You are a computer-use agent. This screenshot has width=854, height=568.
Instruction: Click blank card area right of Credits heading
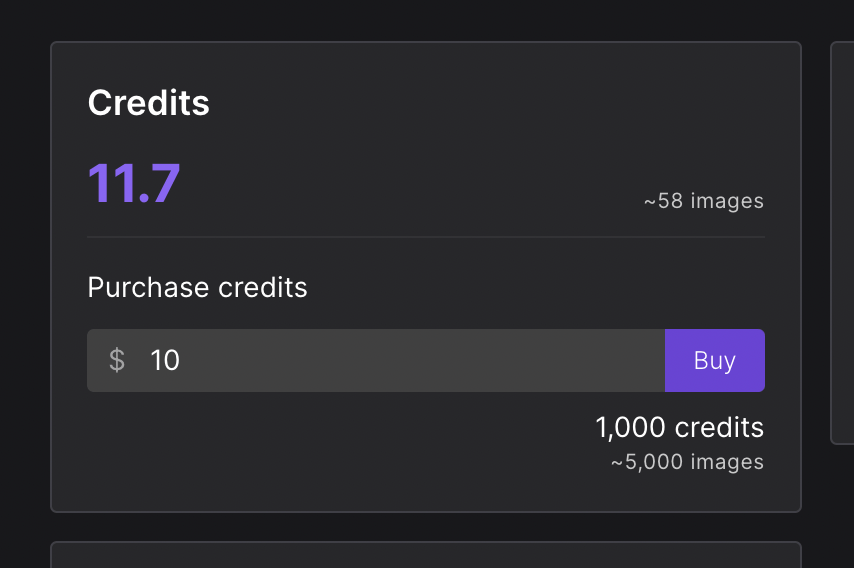500,103
